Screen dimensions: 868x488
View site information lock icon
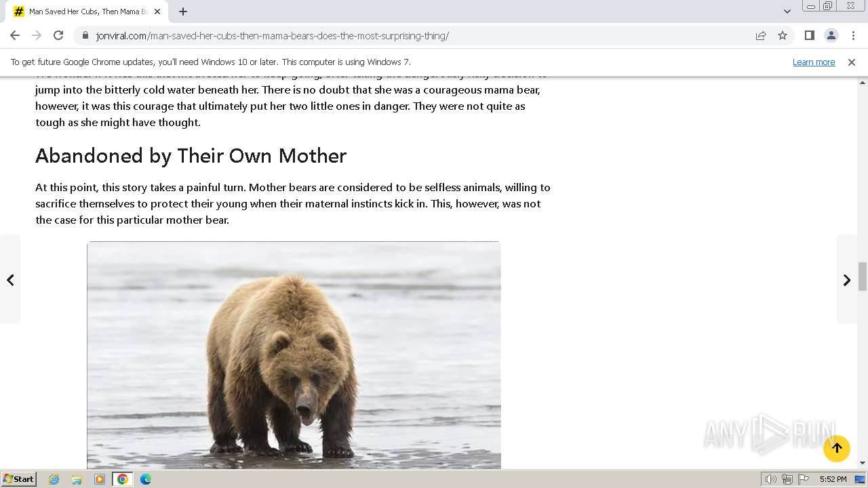point(85,35)
